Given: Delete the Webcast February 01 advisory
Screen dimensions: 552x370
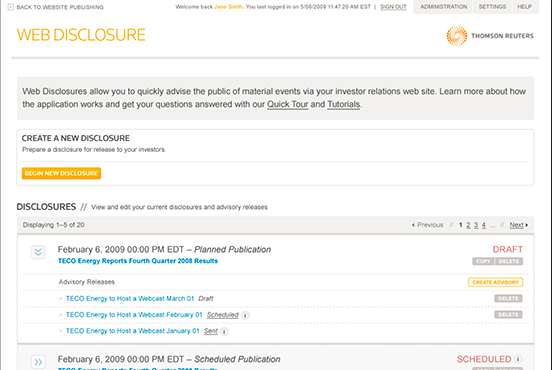Looking at the screenshot, I should click(x=508, y=314).
